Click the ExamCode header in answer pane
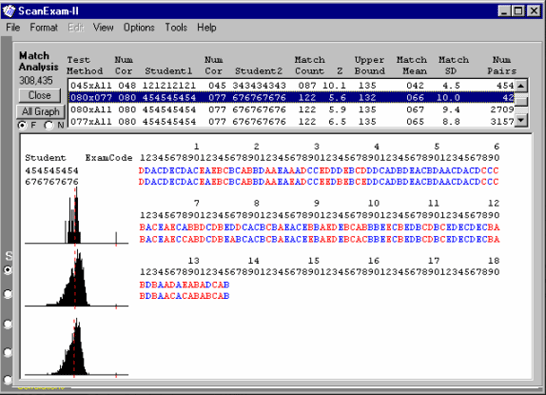The height and width of the screenshot is (395, 546). [109, 158]
